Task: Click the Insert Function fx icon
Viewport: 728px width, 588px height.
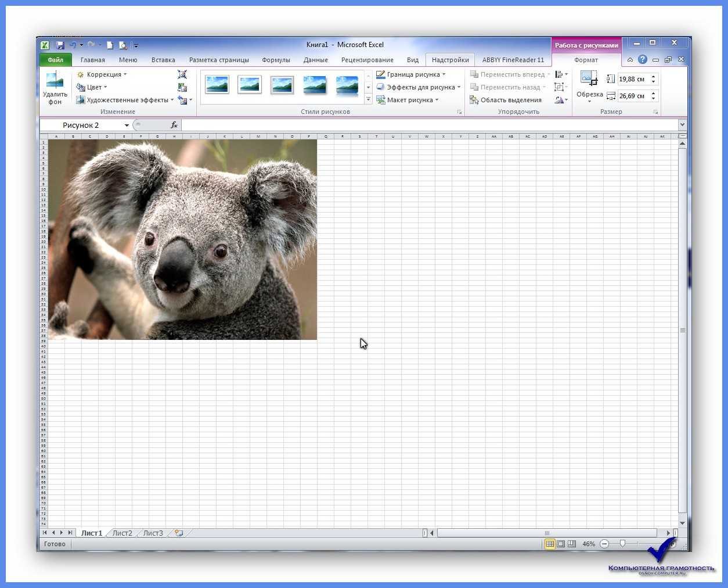Action: click(x=174, y=125)
